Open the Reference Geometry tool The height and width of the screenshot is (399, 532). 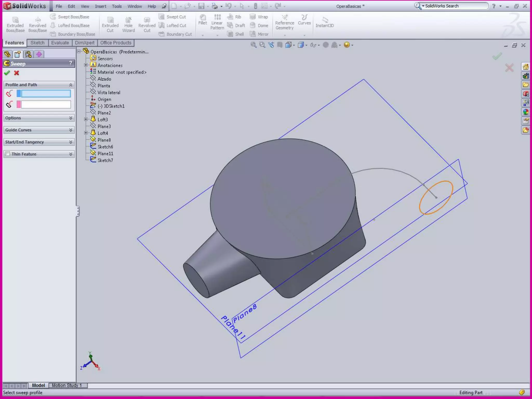(x=284, y=22)
